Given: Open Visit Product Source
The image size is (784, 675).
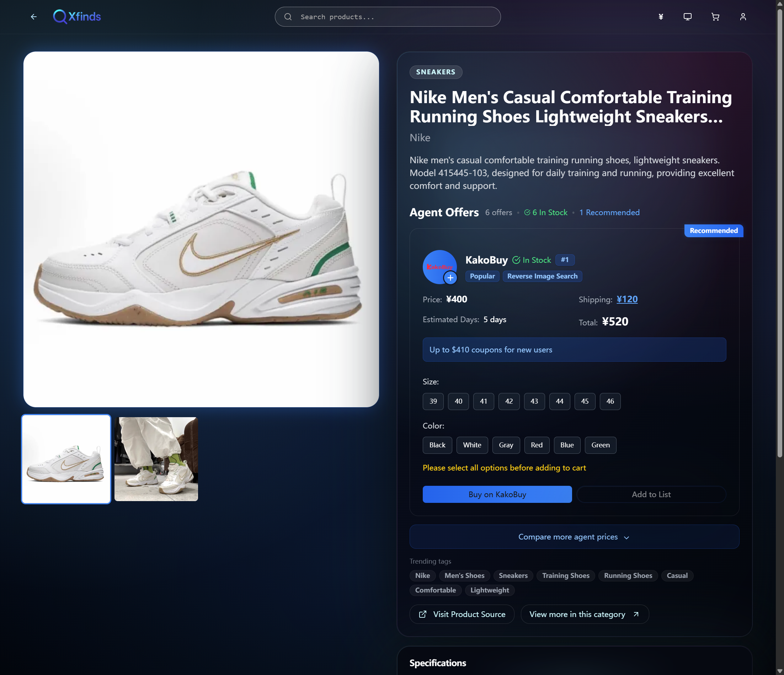Looking at the screenshot, I should (462, 614).
